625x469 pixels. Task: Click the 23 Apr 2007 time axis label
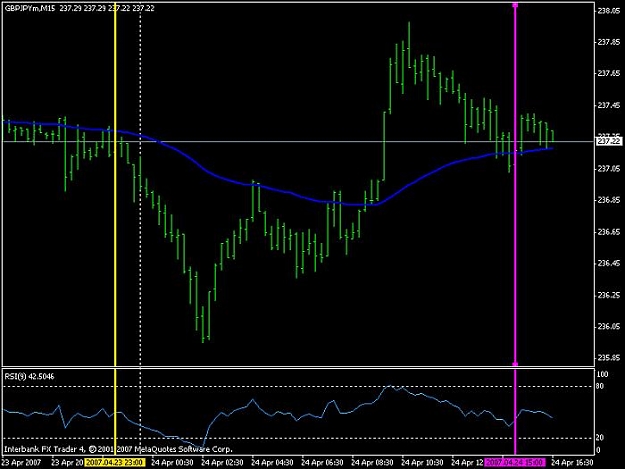tap(21, 463)
